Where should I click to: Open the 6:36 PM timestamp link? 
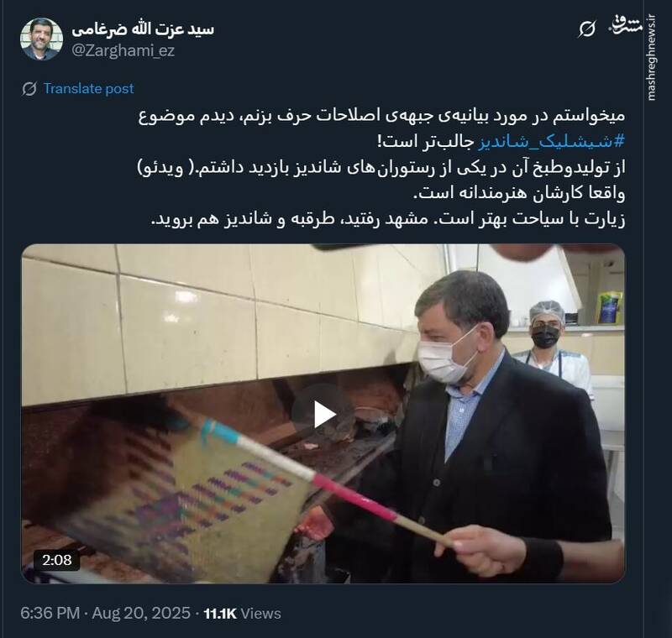click(50, 613)
